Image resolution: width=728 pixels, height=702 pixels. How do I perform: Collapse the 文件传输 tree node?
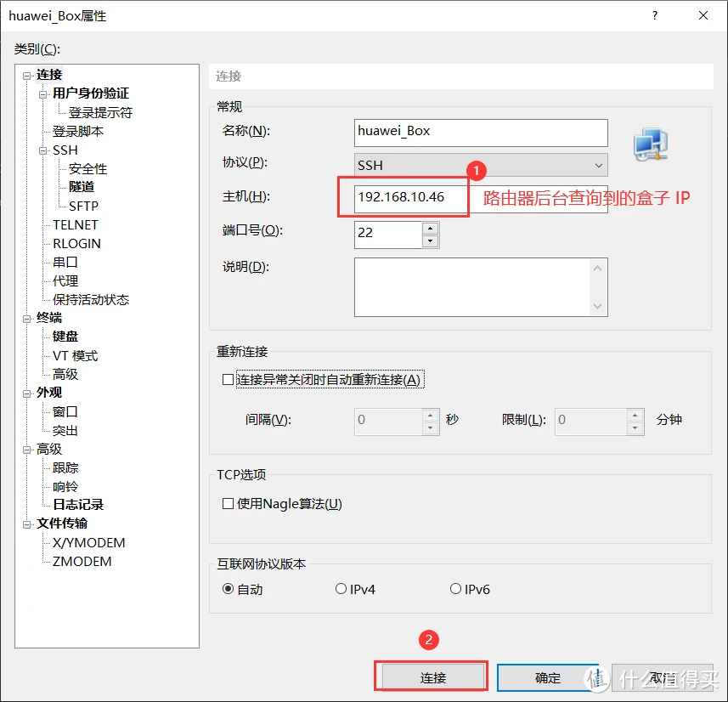27,524
